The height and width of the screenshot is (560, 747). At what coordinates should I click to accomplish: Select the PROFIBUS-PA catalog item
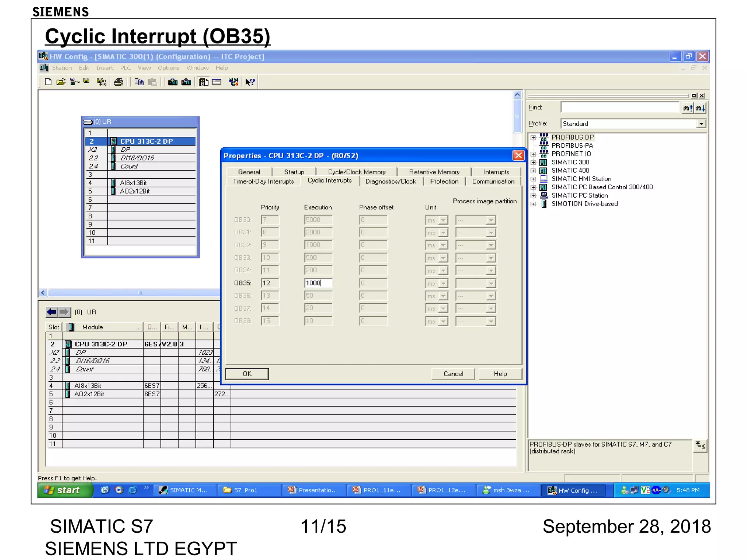572,146
